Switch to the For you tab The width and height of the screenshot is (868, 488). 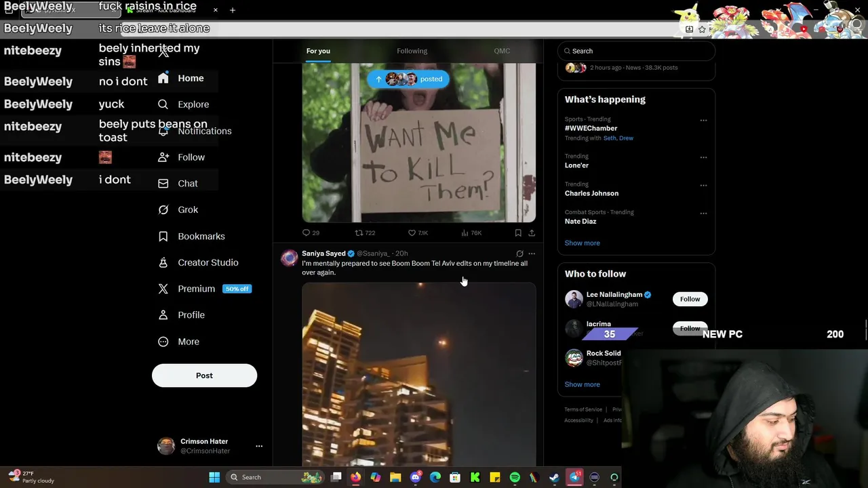point(318,51)
